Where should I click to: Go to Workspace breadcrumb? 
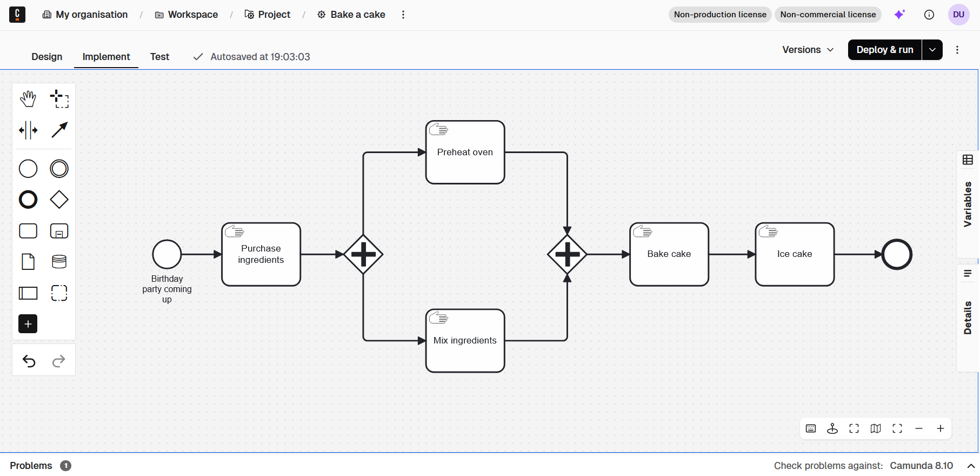coord(186,15)
